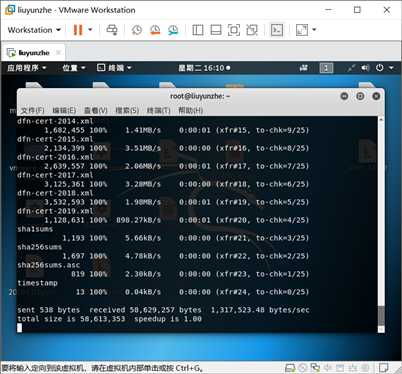
Task: Expand the system menu arrow in guest panel
Action: [391, 68]
